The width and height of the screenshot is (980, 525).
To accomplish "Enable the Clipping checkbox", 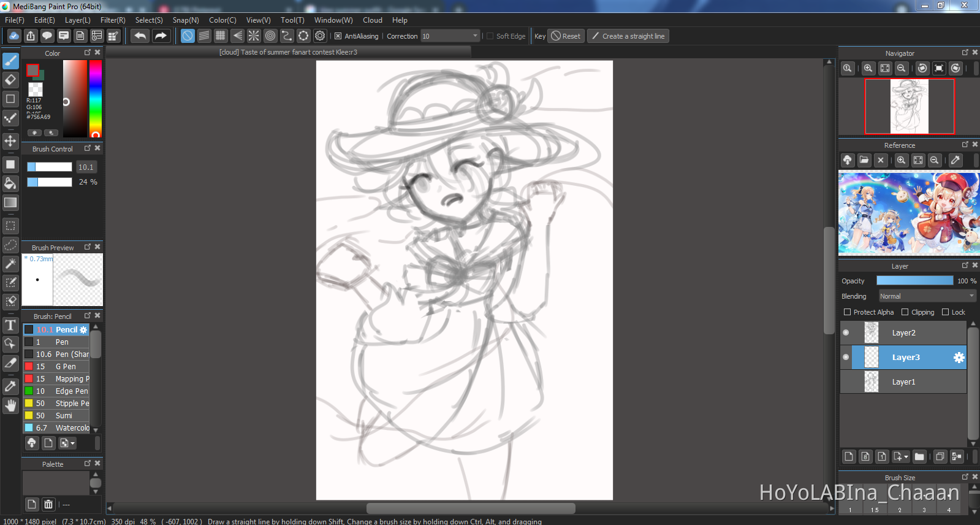I will 905,312.
